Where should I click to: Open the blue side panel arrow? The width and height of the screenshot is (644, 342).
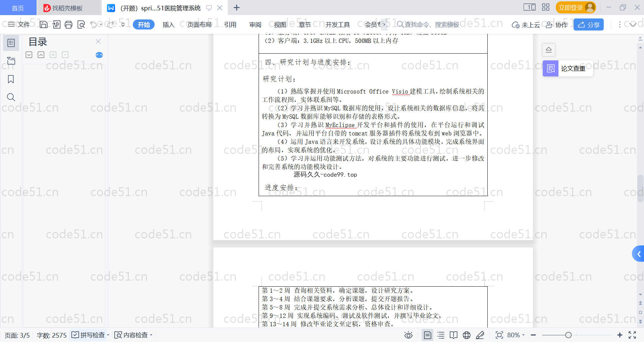[638, 254]
